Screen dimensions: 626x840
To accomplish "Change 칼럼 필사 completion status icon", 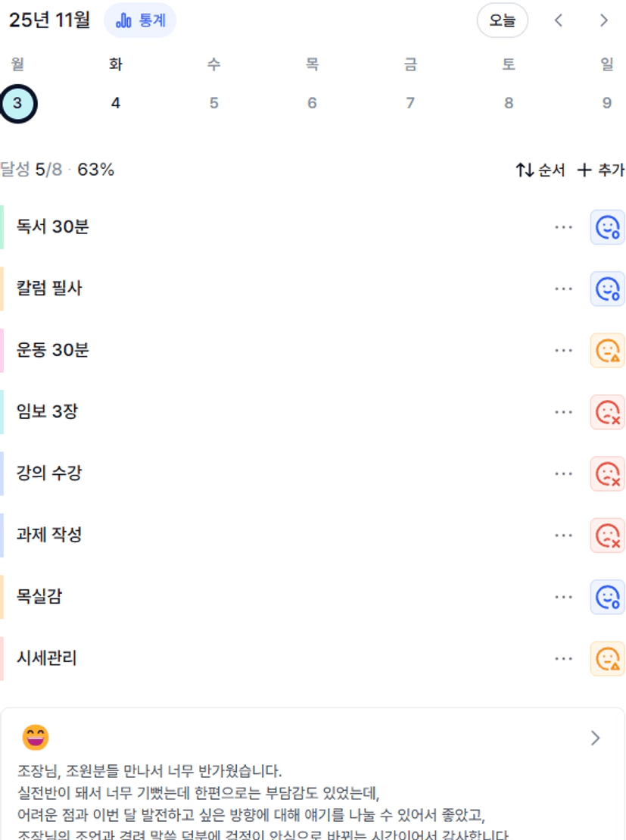I will pyautogui.click(x=607, y=289).
